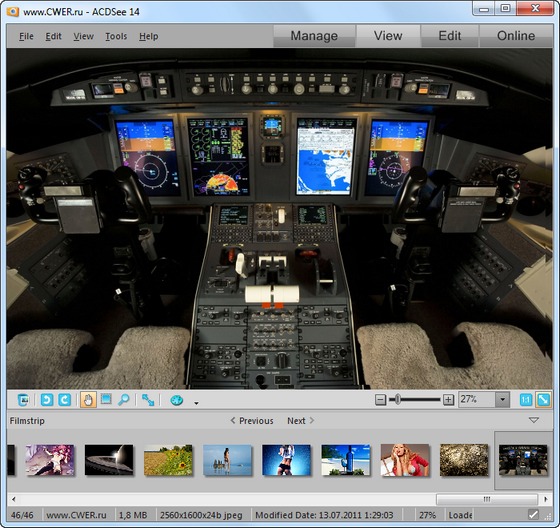Select the cockpit thumbnail in filmstrip
The image size is (560, 528).
point(523,460)
